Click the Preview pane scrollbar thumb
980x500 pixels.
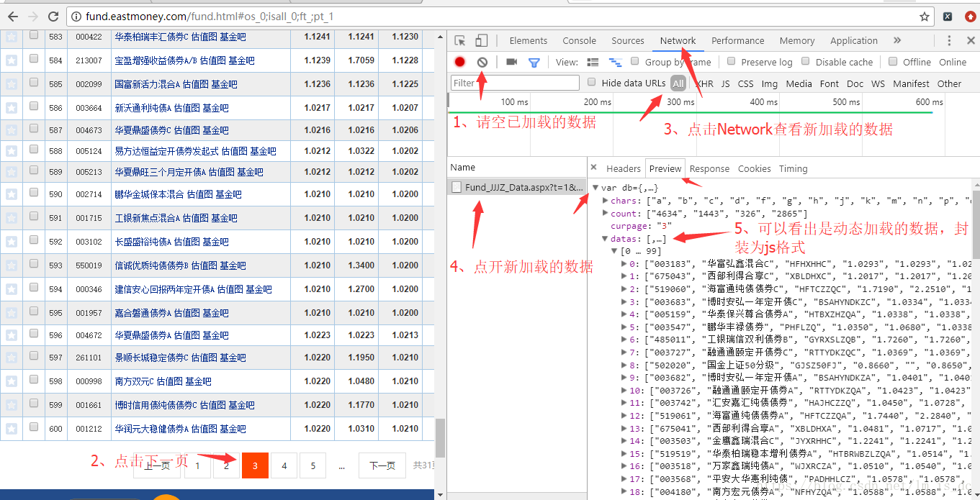[976, 224]
